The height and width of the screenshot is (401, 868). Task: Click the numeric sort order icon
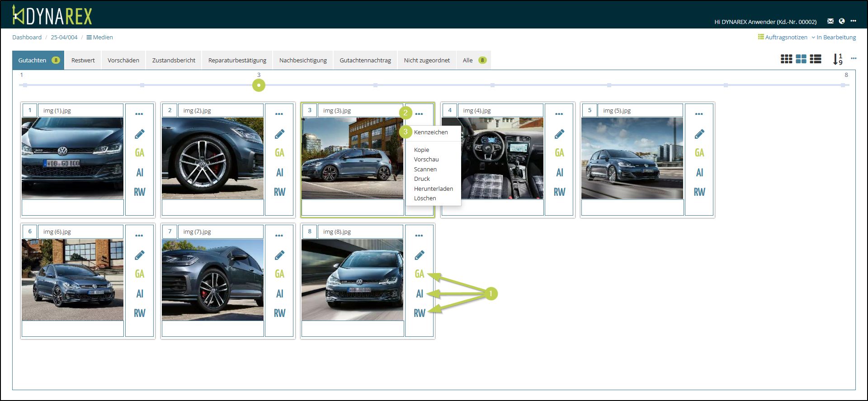pyautogui.click(x=837, y=59)
